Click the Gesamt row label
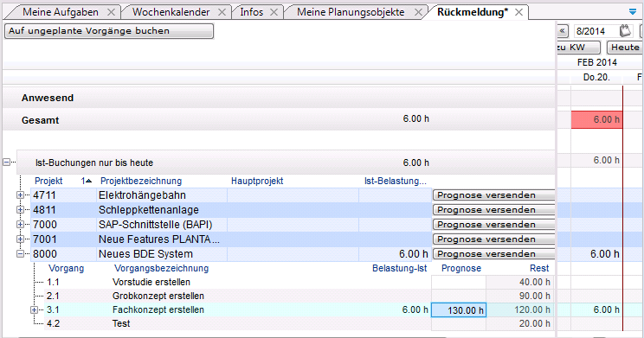Screen dimensions: 644x338 coord(40,121)
